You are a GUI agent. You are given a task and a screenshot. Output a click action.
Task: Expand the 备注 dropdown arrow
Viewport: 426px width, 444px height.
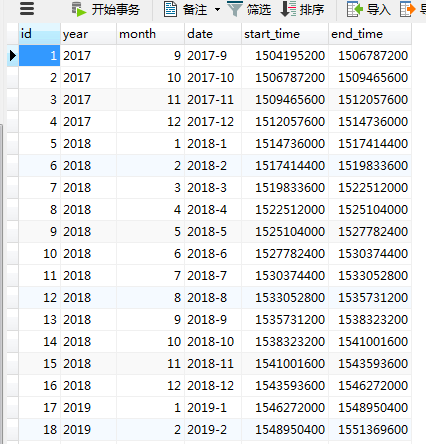217,9
